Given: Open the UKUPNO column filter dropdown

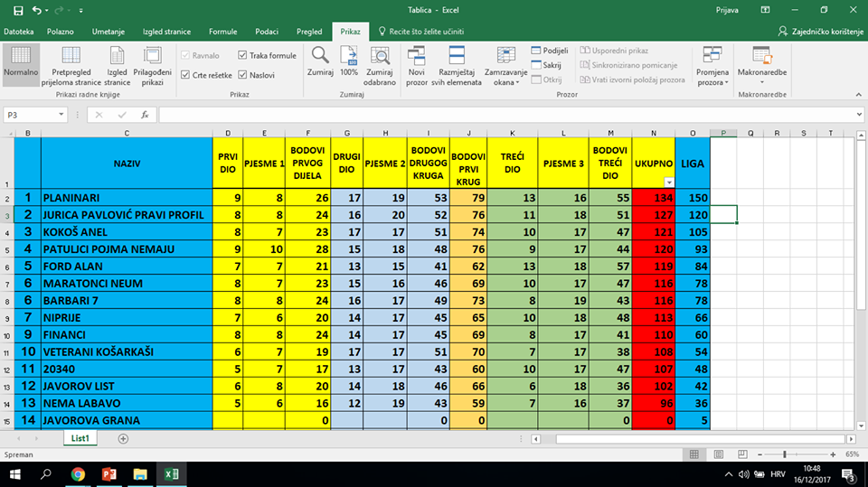Looking at the screenshot, I should 668,183.
